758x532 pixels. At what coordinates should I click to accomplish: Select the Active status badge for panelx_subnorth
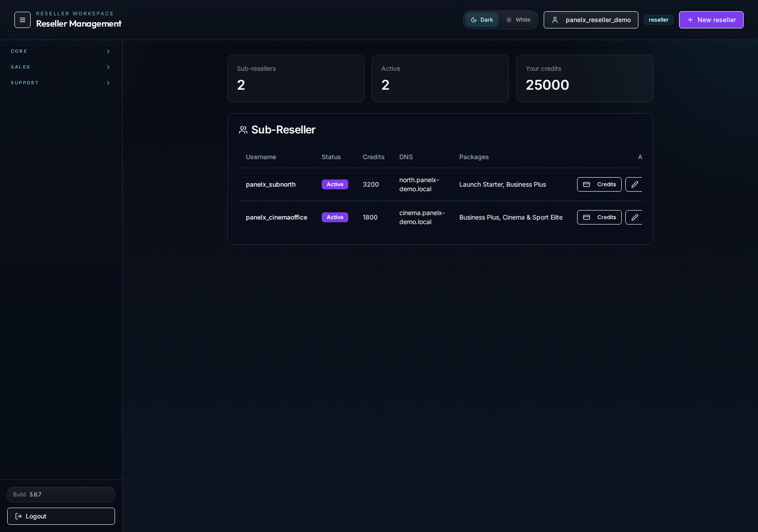(x=335, y=184)
